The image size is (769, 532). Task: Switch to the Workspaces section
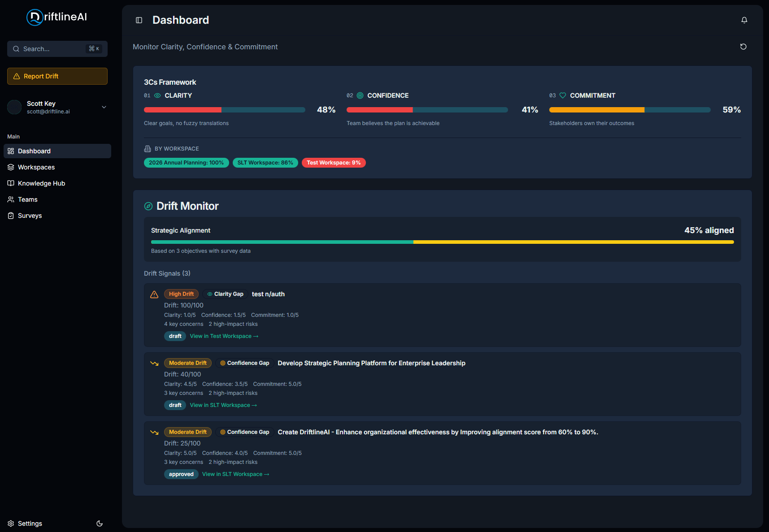click(x=36, y=167)
